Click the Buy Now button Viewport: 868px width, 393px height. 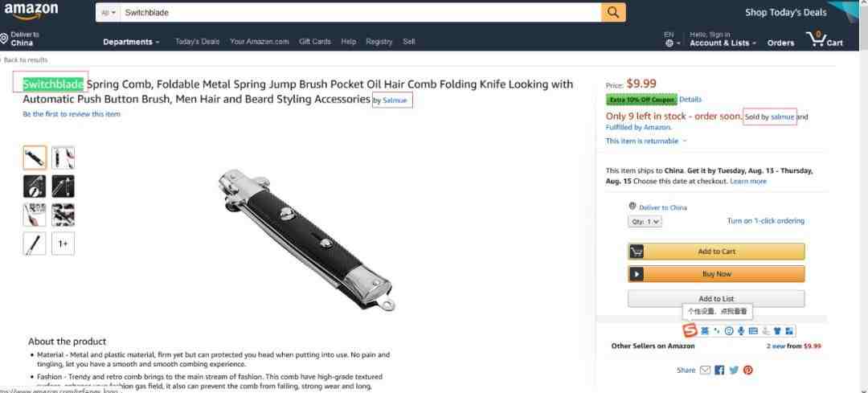coord(716,274)
